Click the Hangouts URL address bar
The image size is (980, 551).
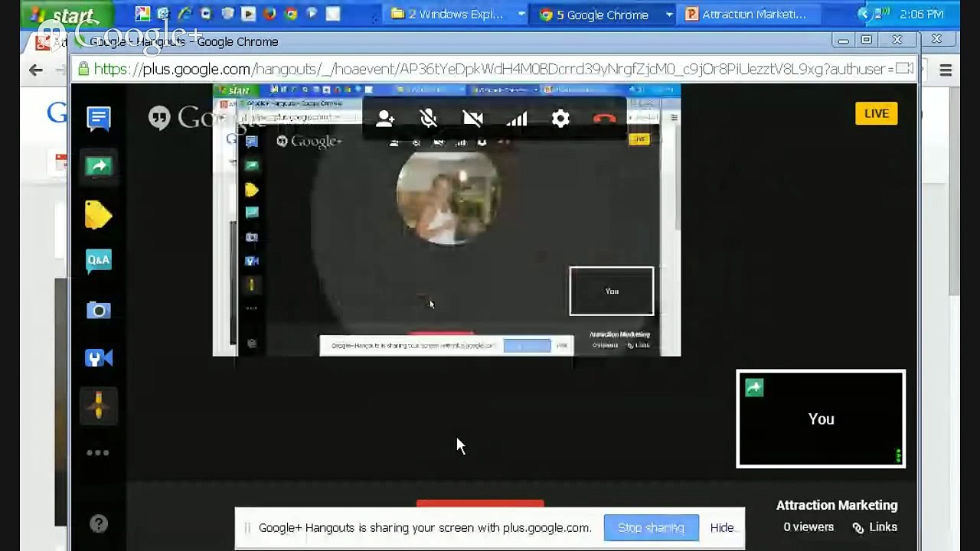(494, 69)
